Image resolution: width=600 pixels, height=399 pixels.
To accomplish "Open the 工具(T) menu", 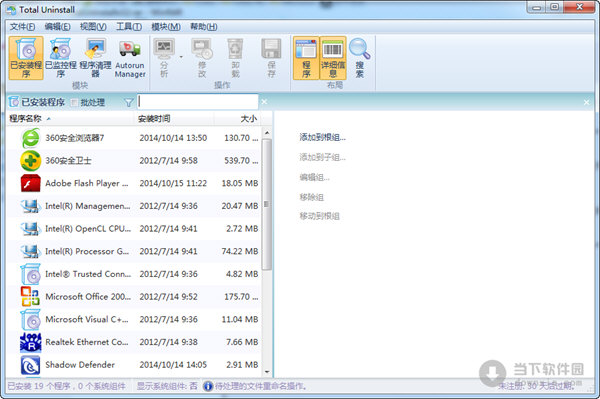I will [129, 26].
